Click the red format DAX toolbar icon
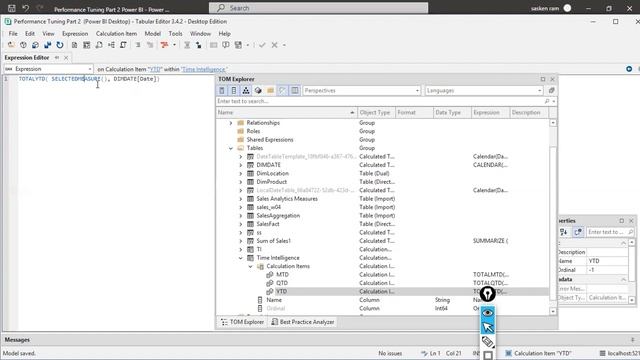Screen dimensions: 640x360 [164, 45]
